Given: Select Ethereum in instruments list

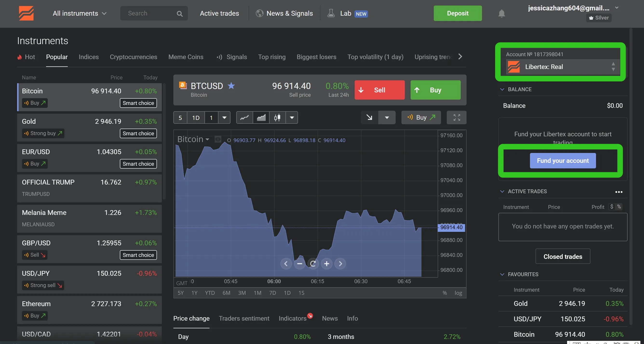Looking at the screenshot, I should 89,310.
